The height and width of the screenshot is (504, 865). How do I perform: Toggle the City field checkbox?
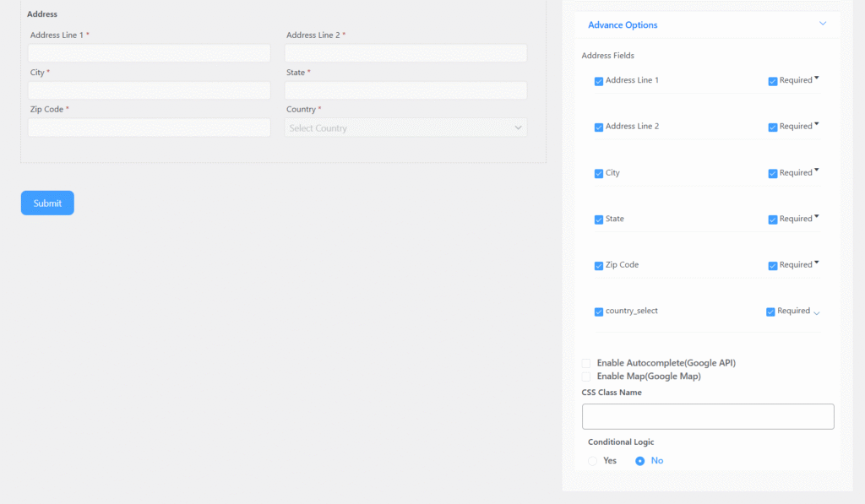point(599,173)
